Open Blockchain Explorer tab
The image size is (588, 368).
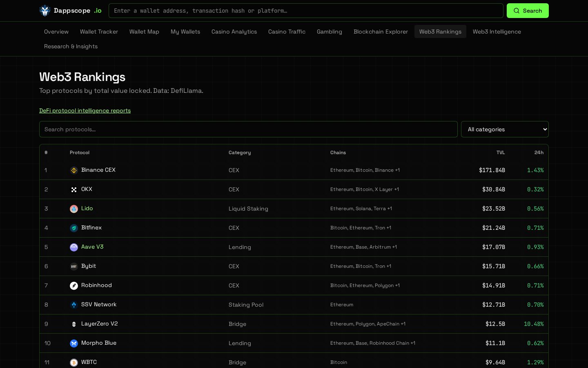click(x=381, y=31)
